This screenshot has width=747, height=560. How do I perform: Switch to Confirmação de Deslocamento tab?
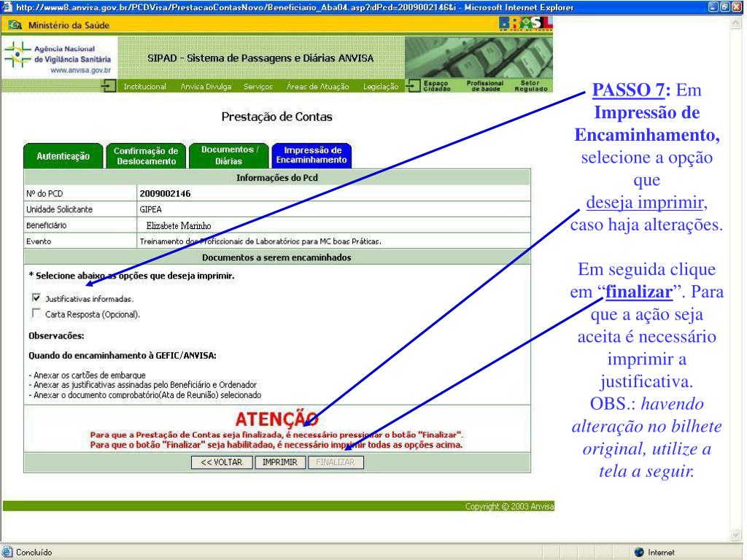[146, 155]
